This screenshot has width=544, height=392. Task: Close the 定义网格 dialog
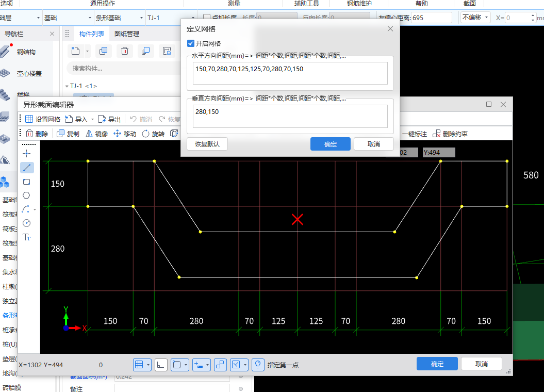tap(390, 29)
